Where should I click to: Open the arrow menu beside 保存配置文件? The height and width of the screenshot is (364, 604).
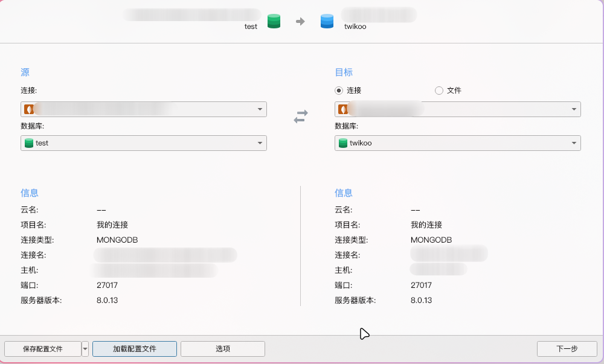pyautogui.click(x=85, y=349)
